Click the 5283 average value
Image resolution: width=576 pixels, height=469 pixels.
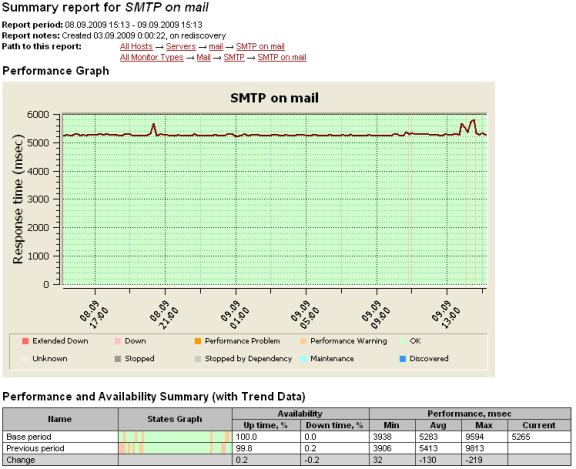(429, 437)
